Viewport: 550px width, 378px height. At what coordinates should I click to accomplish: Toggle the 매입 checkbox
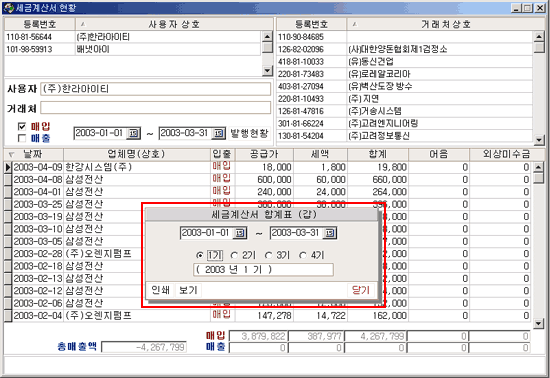22,126
